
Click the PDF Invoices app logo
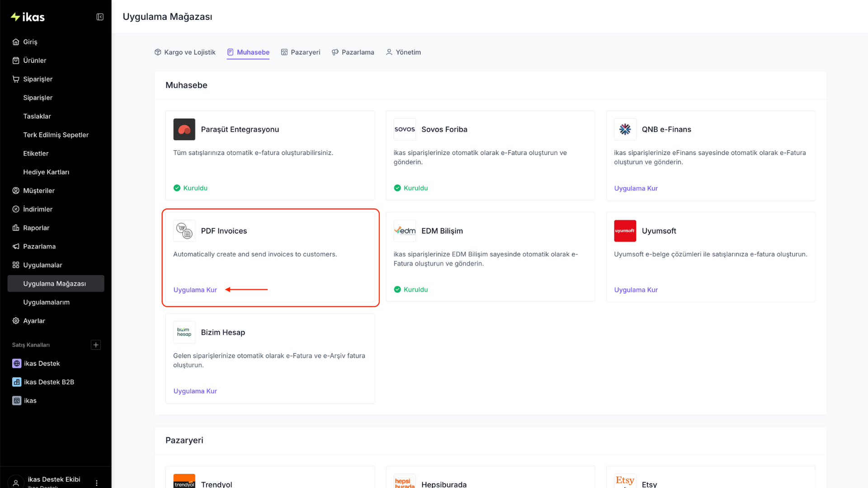click(184, 231)
